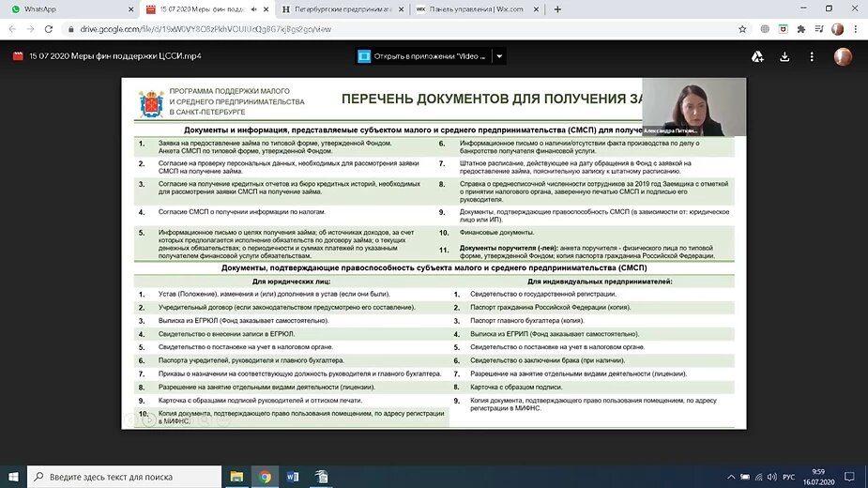Switch to the WhatsApp browser tab

pos(69,9)
